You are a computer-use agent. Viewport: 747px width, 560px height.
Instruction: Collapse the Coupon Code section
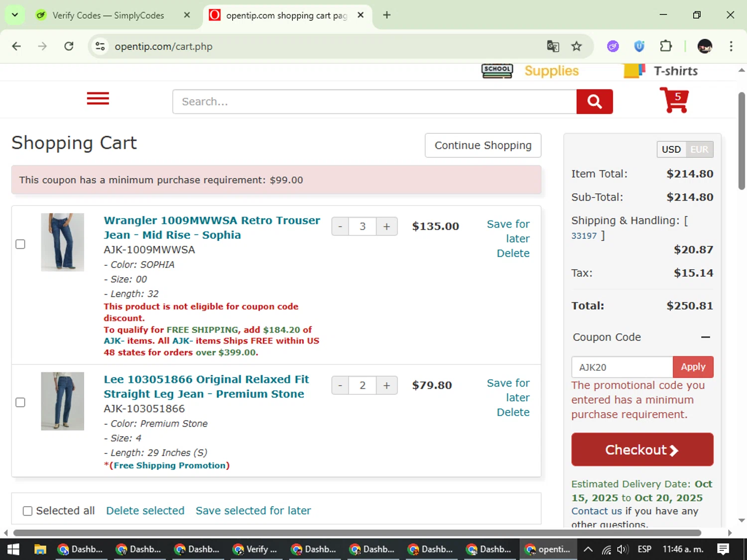tap(705, 337)
